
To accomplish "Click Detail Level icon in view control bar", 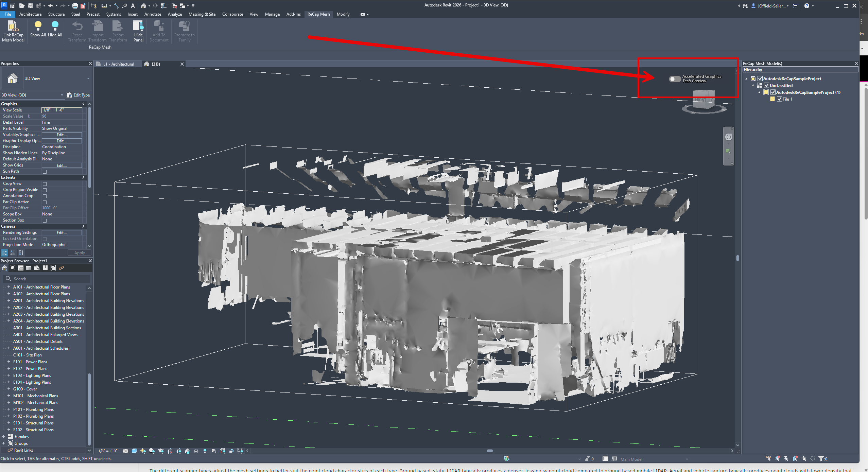I will 125,451.
